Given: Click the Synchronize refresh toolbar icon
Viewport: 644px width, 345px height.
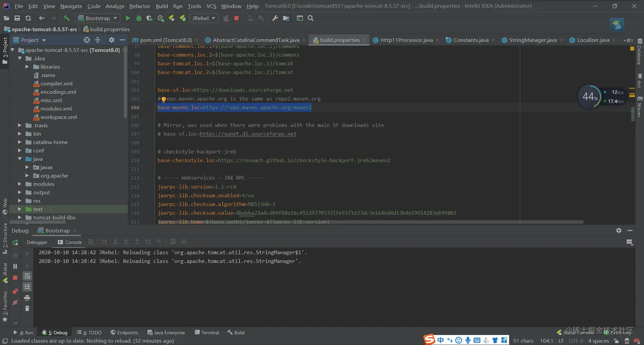Looking at the screenshot, I should [28, 18].
